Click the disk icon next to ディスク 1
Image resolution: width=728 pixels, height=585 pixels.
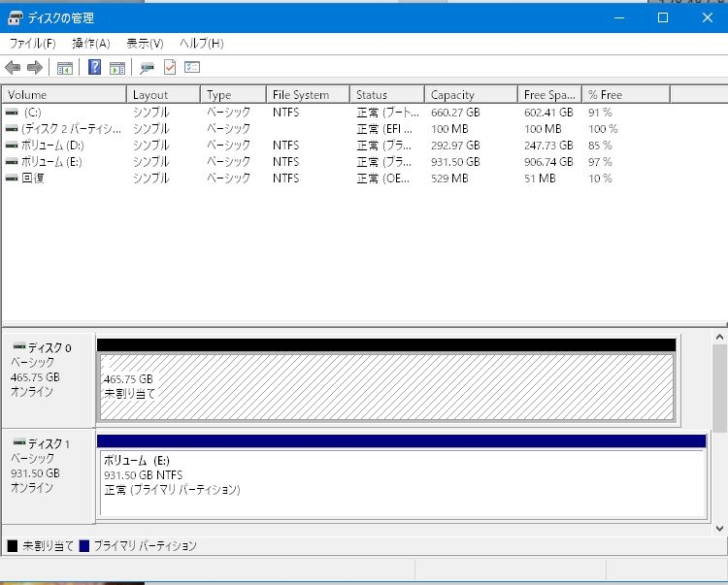[x=19, y=442]
